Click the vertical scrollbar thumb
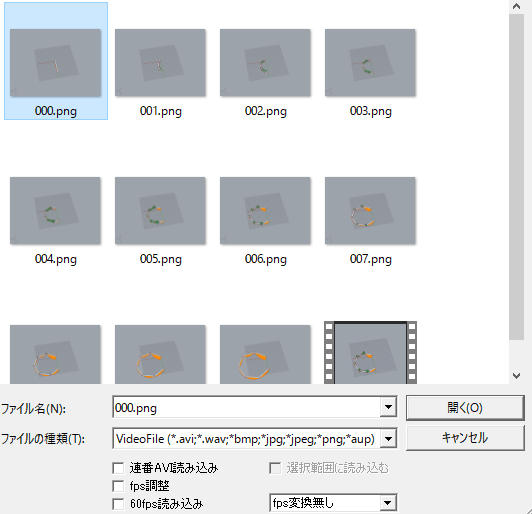The image size is (532, 514). (x=516, y=176)
